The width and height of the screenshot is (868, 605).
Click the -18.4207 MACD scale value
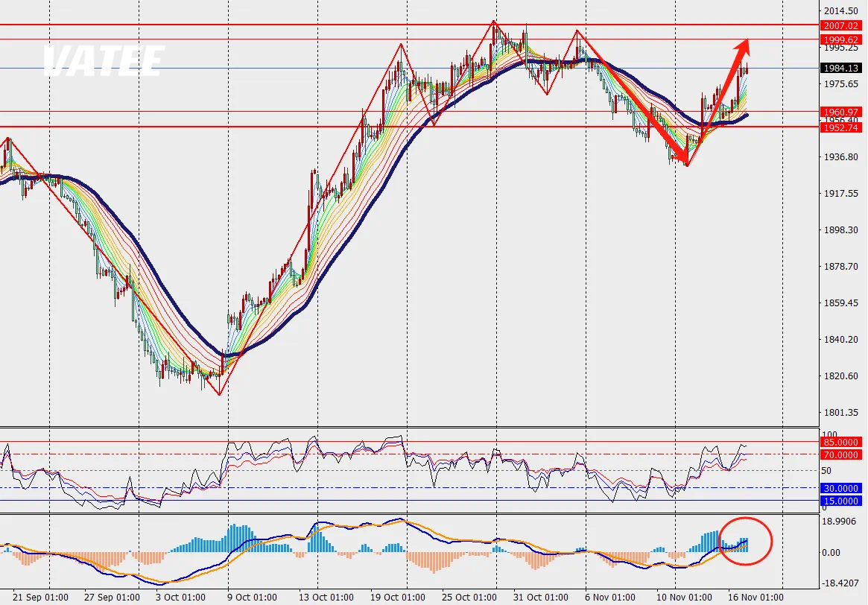838,583
